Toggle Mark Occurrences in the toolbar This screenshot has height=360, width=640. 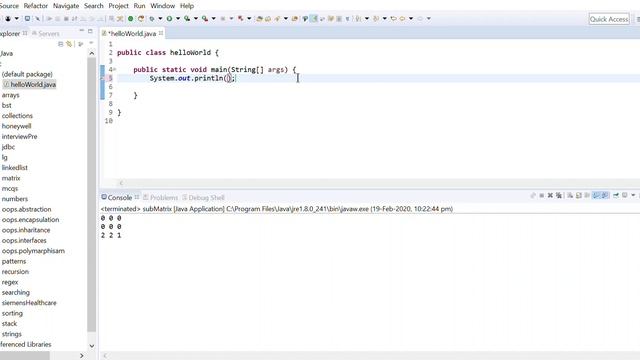click(313, 18)
